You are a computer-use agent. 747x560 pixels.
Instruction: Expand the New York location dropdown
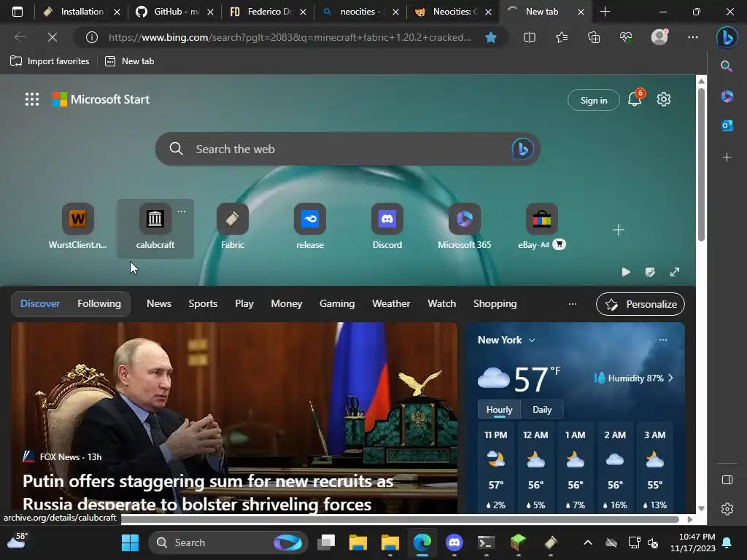[x=532, y=340]
